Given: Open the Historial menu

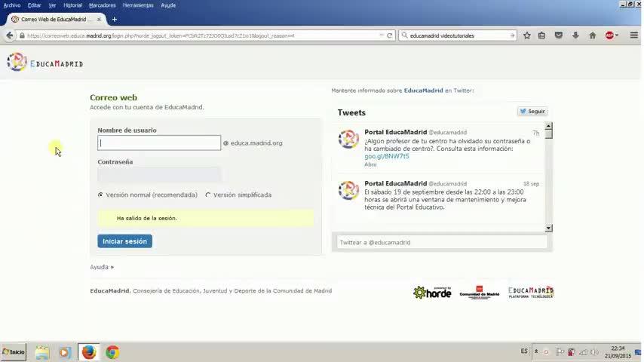Looking at the screenshot, I should (x=72, y=5).
